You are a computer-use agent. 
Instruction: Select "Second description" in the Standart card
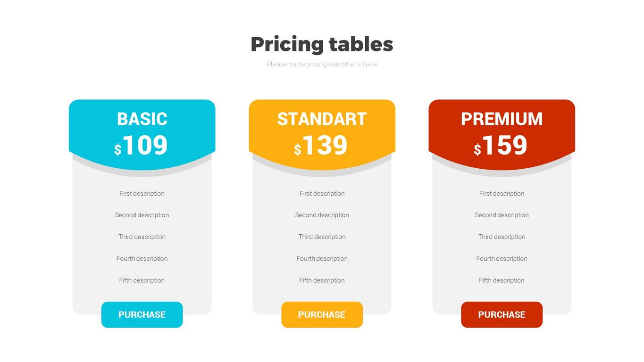point(322,215)
